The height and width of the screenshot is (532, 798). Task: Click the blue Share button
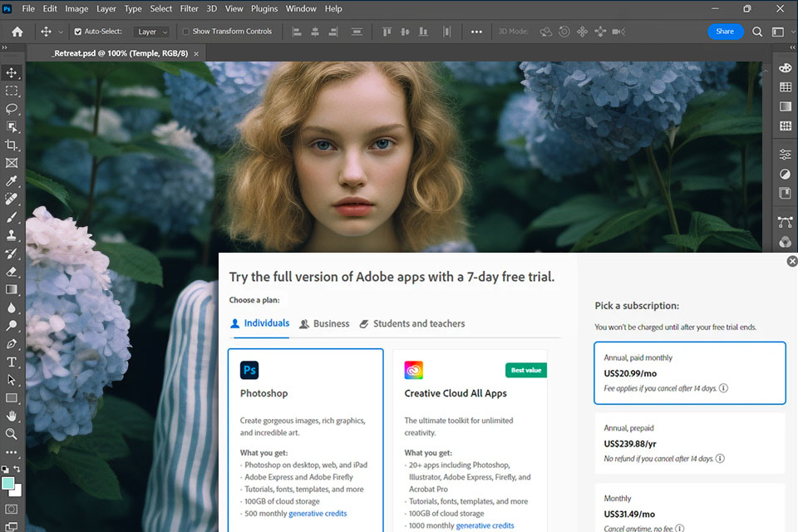pyautogui.click(x=725, y=32)
